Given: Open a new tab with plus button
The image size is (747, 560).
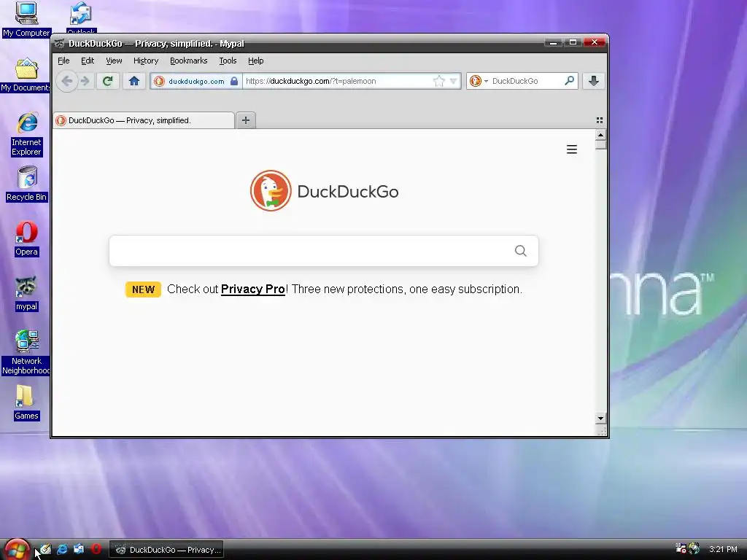Looking at the screenshot, I should click(246, 120).
